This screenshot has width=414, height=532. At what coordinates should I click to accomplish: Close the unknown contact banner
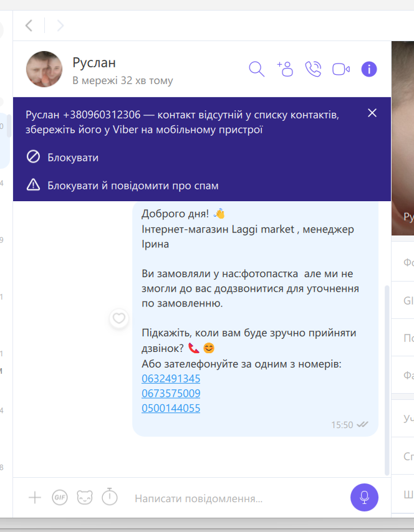tap(372, 113)
